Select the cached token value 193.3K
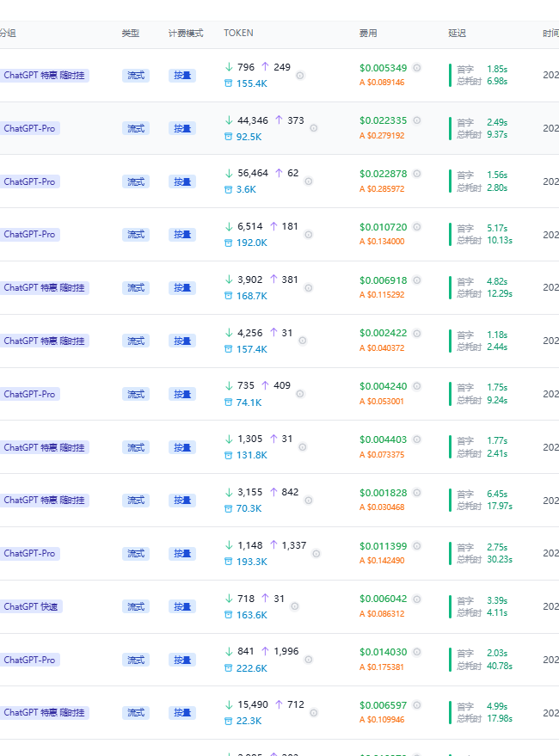The image size is (559, 756). point(252,562)
